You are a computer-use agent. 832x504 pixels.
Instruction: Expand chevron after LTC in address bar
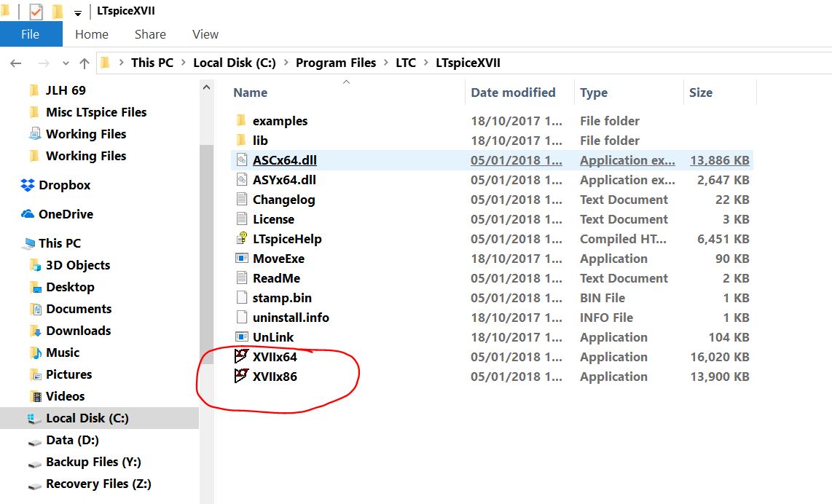click(425, 63)
